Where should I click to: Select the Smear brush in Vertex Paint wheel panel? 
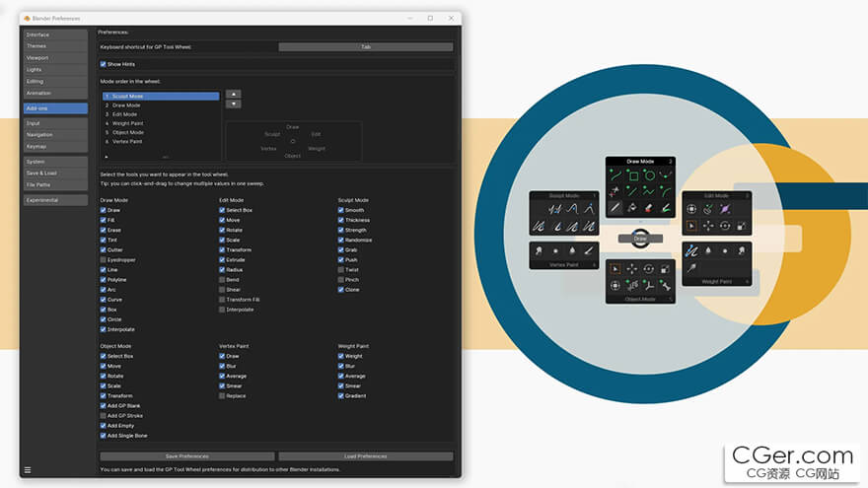click(539, 250)
